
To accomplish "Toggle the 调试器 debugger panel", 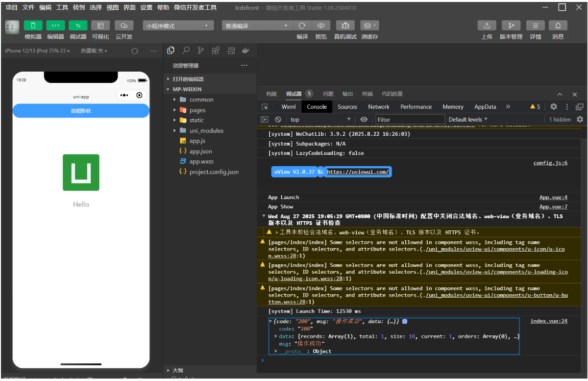I will pos(78,25).
